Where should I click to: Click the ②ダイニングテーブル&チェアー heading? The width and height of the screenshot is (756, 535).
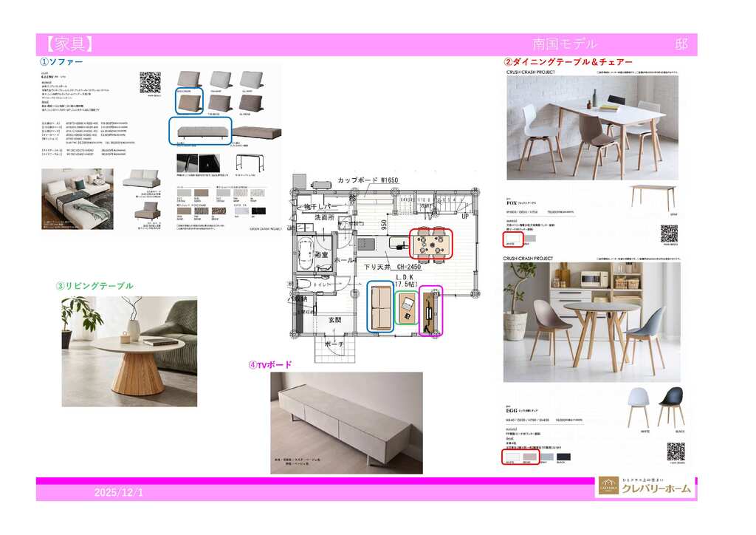click(x=568, y=63)
